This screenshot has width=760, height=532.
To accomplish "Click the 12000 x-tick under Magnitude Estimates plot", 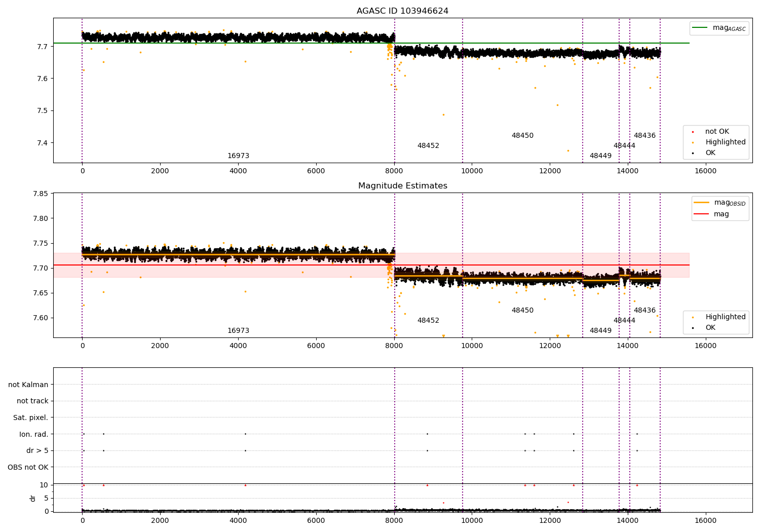I will click(550, 346).
